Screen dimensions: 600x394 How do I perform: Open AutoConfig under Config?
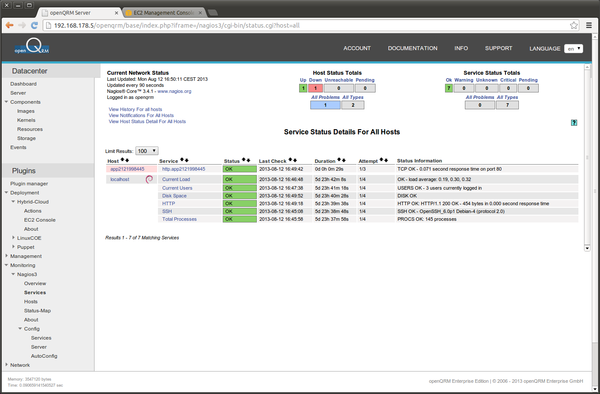pos(44,356)
